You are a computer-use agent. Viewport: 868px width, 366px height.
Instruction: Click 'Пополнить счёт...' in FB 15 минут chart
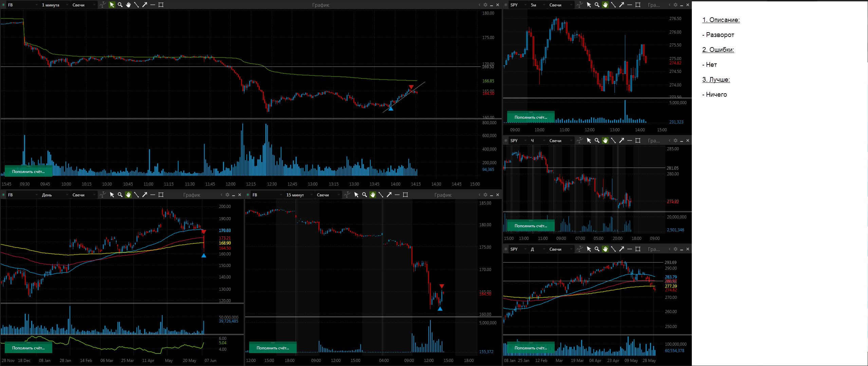tap(273, 348)
